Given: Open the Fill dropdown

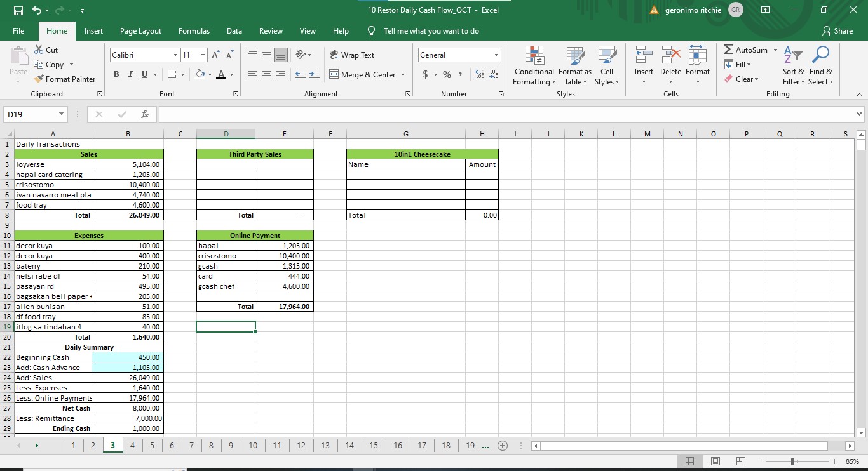Looking at the screenshot, I should [x=738, y=64].
